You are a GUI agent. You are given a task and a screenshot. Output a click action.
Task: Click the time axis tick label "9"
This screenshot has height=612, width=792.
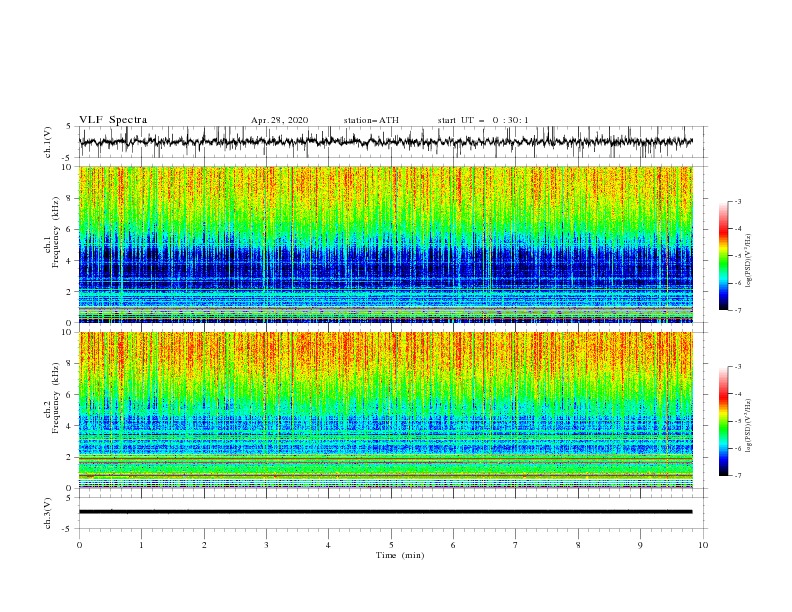pyautogui.click(x=640, y=545)
